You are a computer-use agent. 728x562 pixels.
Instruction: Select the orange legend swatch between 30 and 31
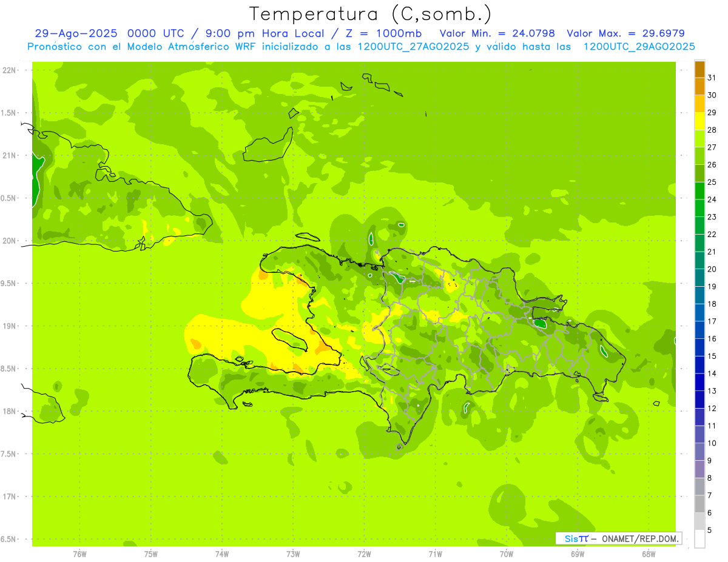[x=699, y=87]
